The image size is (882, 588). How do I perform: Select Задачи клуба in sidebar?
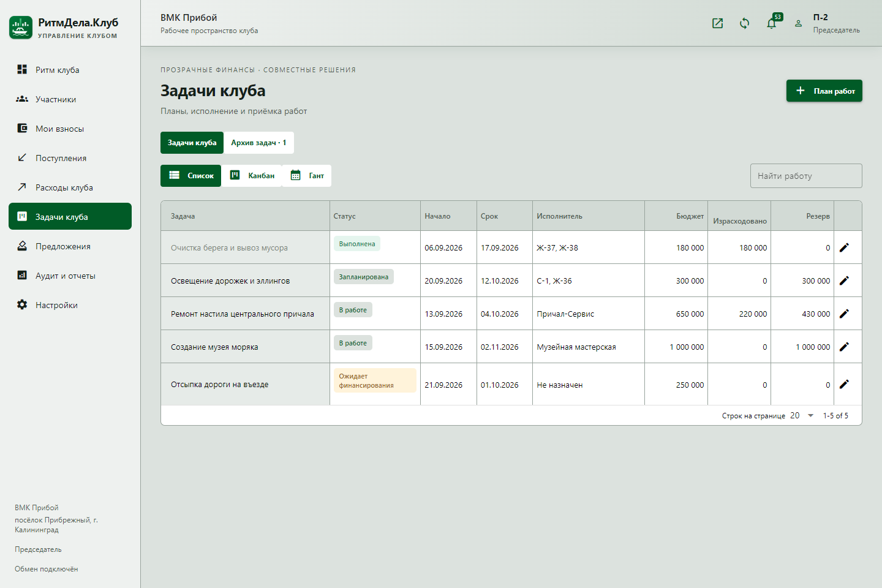coord(70,216)
